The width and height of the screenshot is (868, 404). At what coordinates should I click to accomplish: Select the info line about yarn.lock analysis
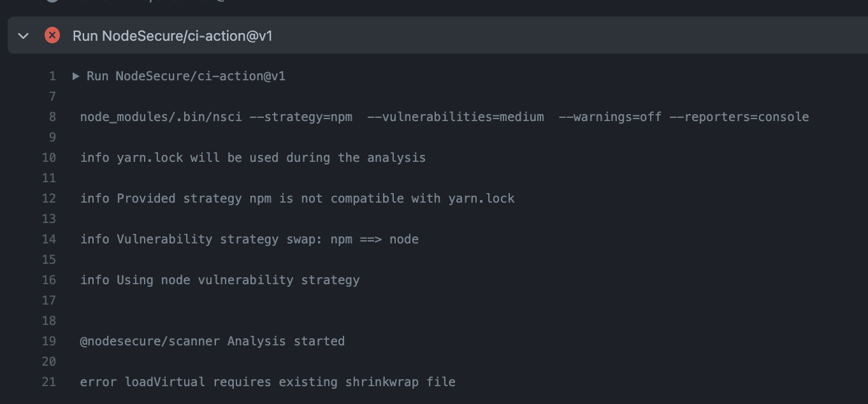pos(253,157)
